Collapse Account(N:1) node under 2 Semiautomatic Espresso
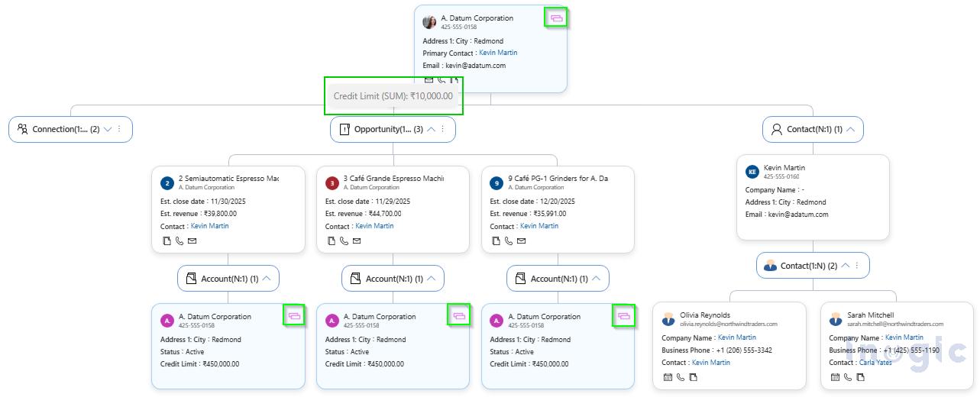980x397 pixels. (x=267, y=279)
